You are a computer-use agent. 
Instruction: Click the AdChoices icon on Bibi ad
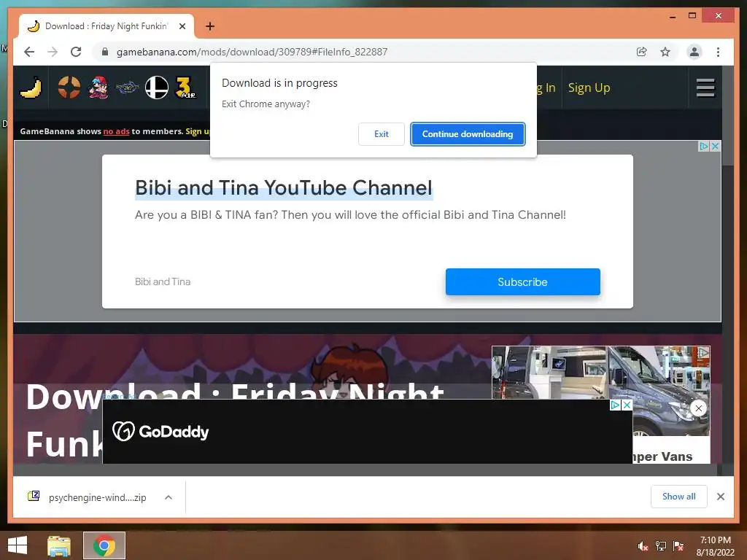(x=704, y=146)
